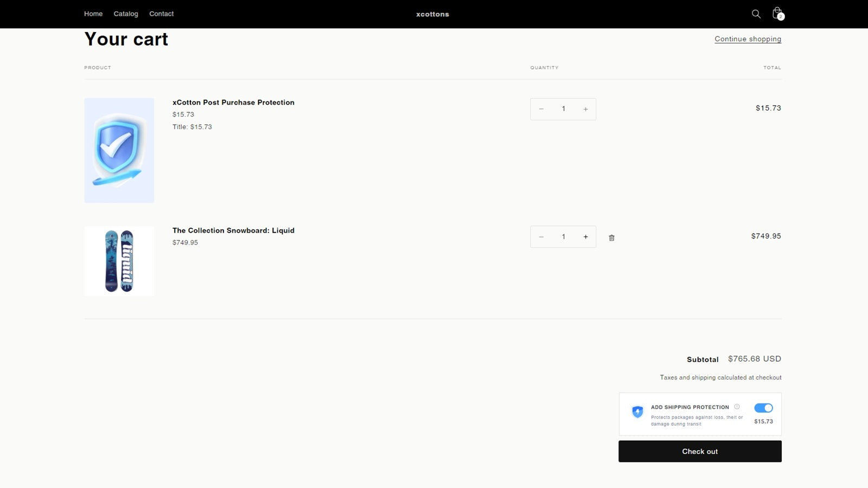
Task: Decrease quantity of xCotton Post Purchase Protection
Action: point(541,109)
